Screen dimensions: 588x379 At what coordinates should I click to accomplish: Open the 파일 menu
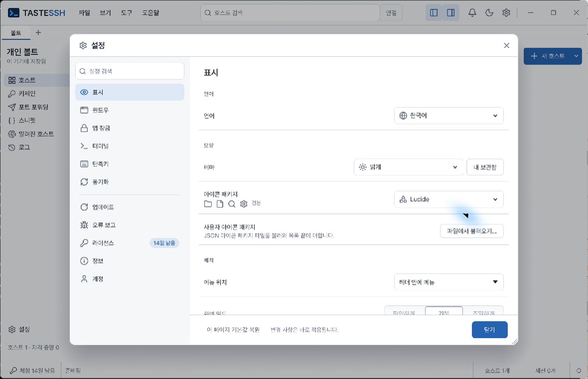84,13
